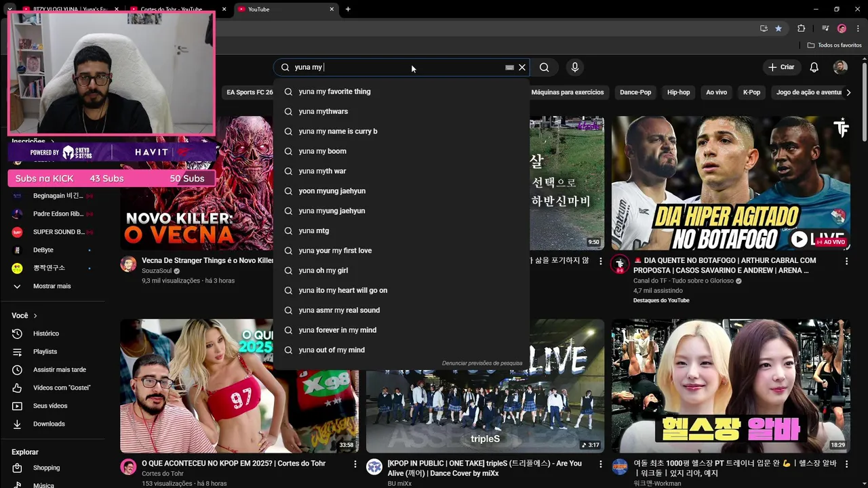868x488 pixels.
Task: Start voice search with microphone icon
Action: tap(575, 67)
